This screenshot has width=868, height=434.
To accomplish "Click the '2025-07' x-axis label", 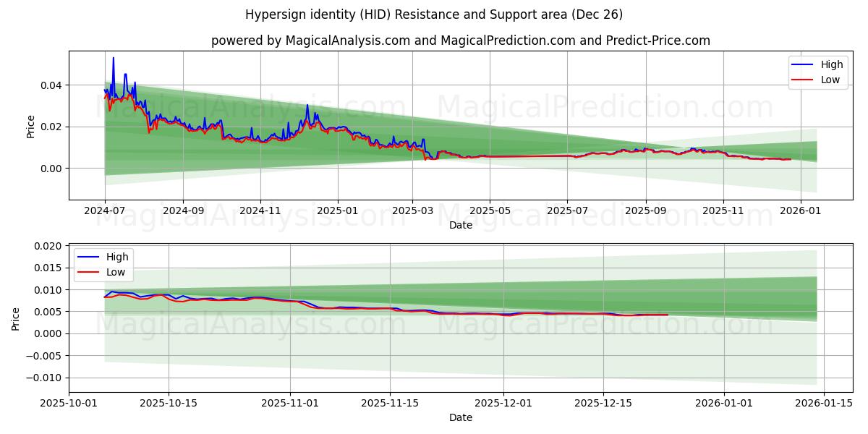I will (x=567, y=211).
